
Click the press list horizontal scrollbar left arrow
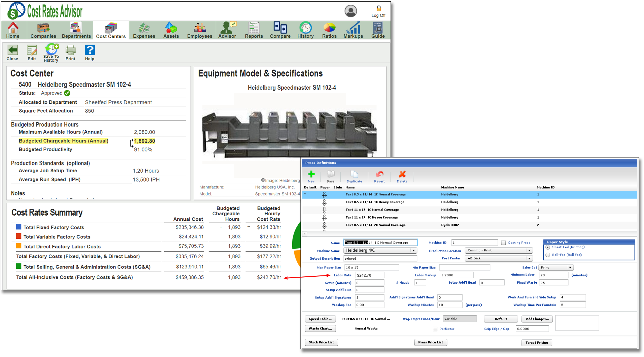[x=305, y=234]
